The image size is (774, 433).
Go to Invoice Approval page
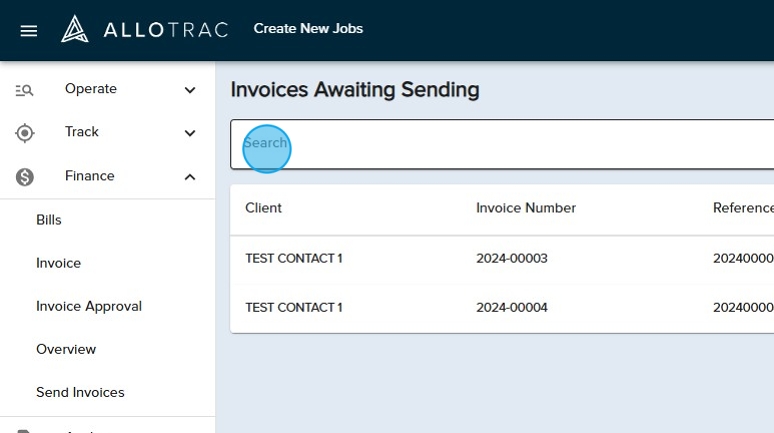pos(89,306)
